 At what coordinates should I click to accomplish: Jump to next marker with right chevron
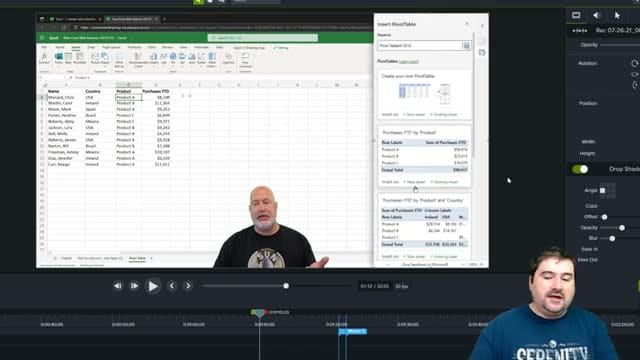click(x=188, y=286)
